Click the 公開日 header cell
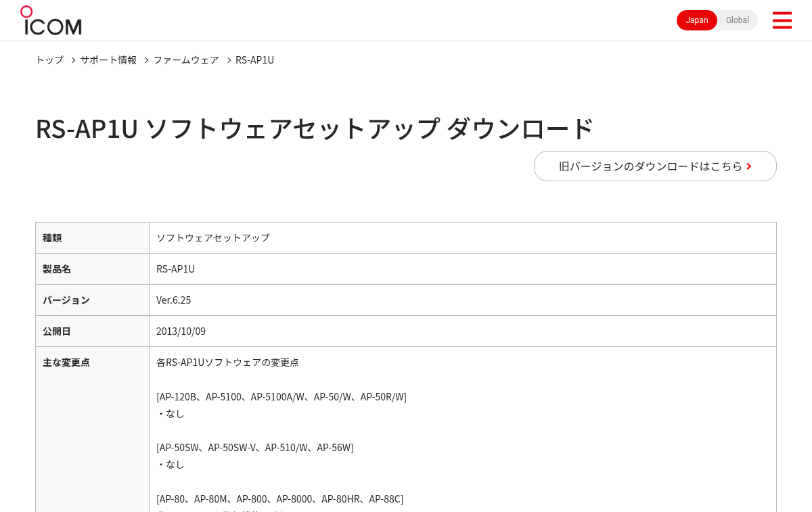The width and height of the screenshot is (812, 512). coord(92,331)
